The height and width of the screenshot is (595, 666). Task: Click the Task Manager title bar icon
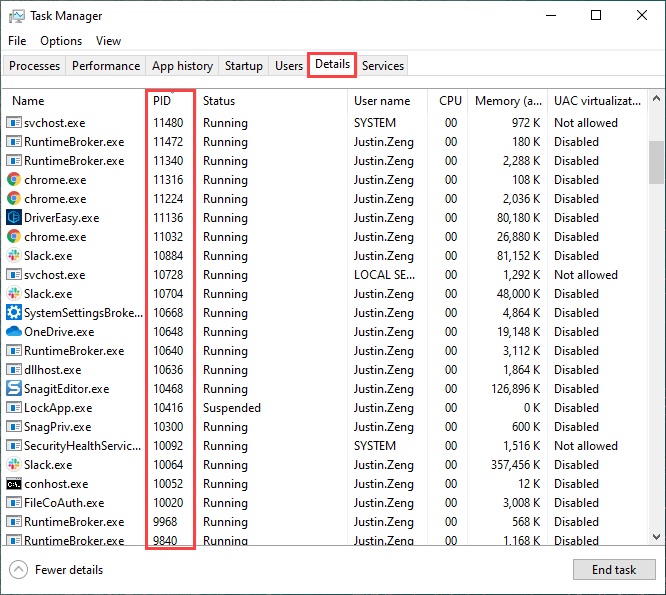[x=16, y=16]
